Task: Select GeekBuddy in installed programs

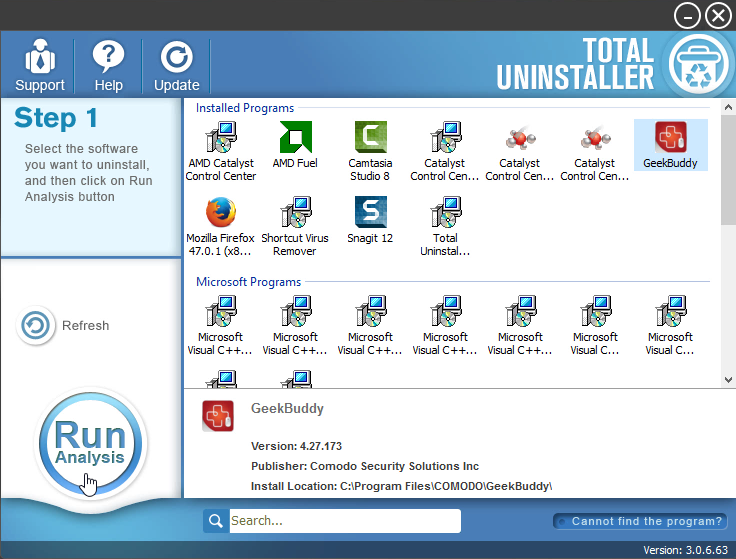Action: click(670, 145)
